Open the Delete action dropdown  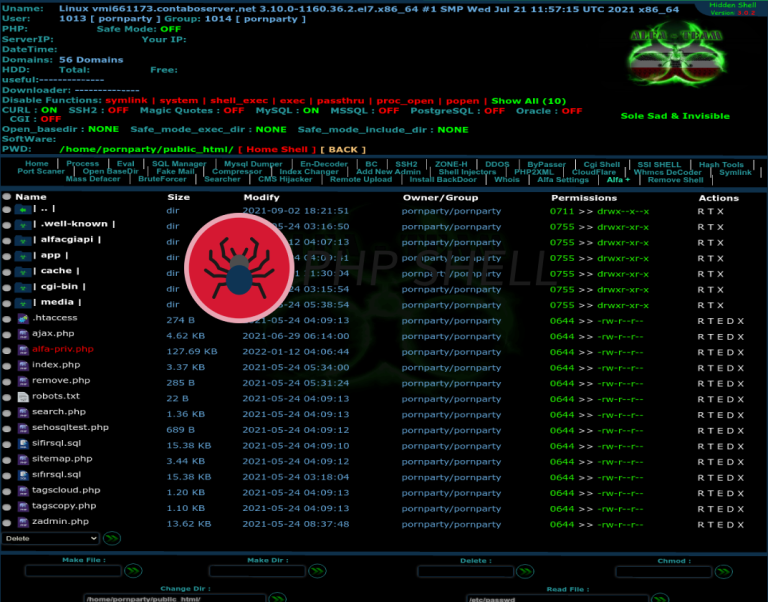tap(50, 538)
